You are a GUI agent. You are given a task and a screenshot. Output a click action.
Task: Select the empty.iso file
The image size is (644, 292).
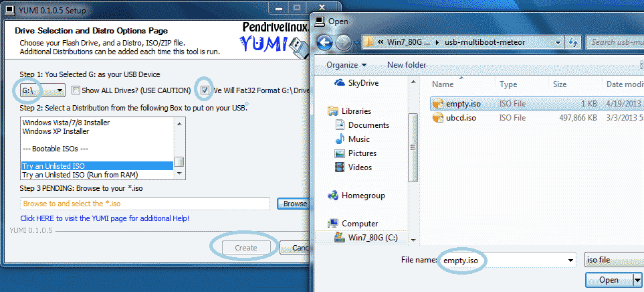pyautogui.click(x=537, y=104)
